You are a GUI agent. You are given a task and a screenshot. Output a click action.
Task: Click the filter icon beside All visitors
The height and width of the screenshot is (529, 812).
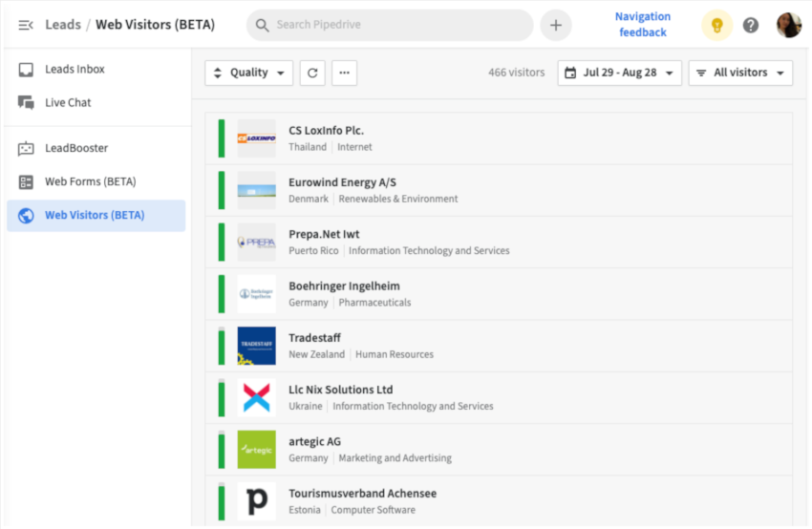click(x=701, y=73)
